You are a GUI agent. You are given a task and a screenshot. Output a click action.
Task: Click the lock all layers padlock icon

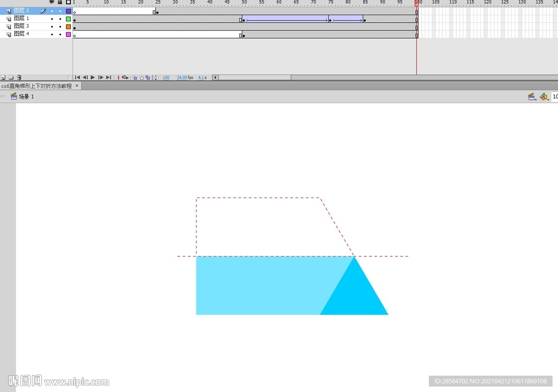click(x=60, y=2)
